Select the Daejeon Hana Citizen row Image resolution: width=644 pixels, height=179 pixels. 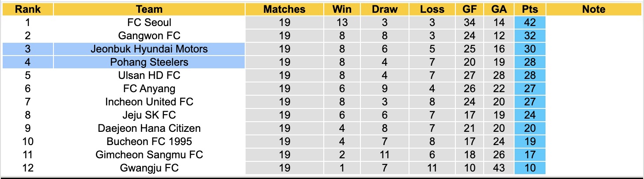[274, 128]
